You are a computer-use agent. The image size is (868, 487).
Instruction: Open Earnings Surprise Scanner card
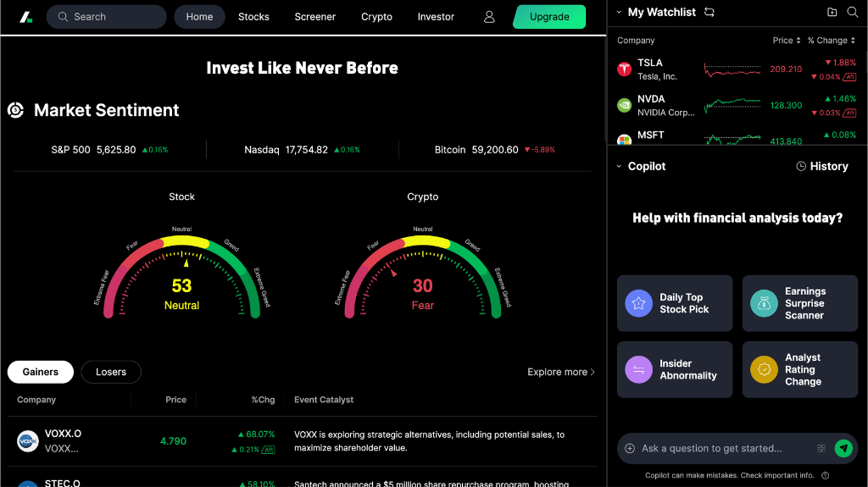pos(800,303)
